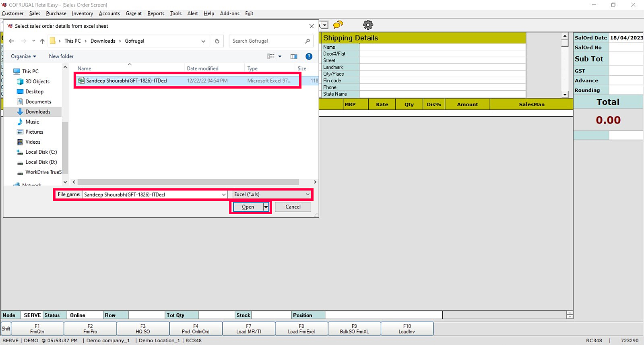The width and height of the screenshot is (644, 345).
Task: Click F9 BulkSO FrmXL button
Action: click(x=354, y=328)
